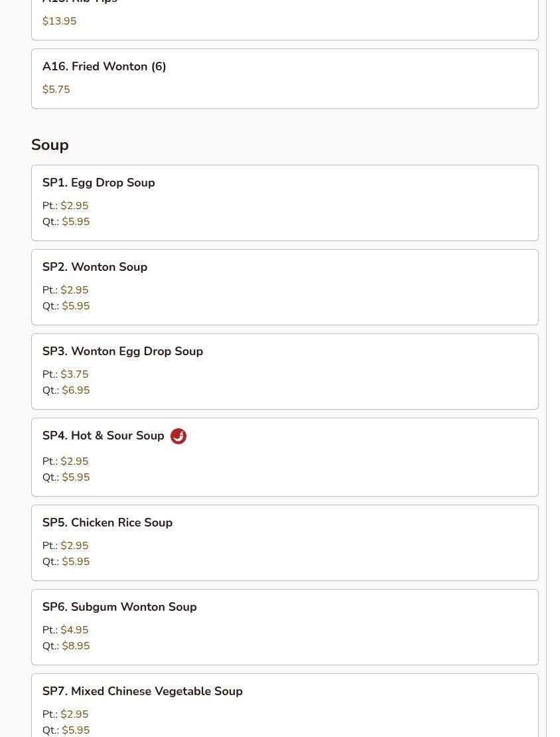Open SP2. Wonton Soup item

pos(95,267)
